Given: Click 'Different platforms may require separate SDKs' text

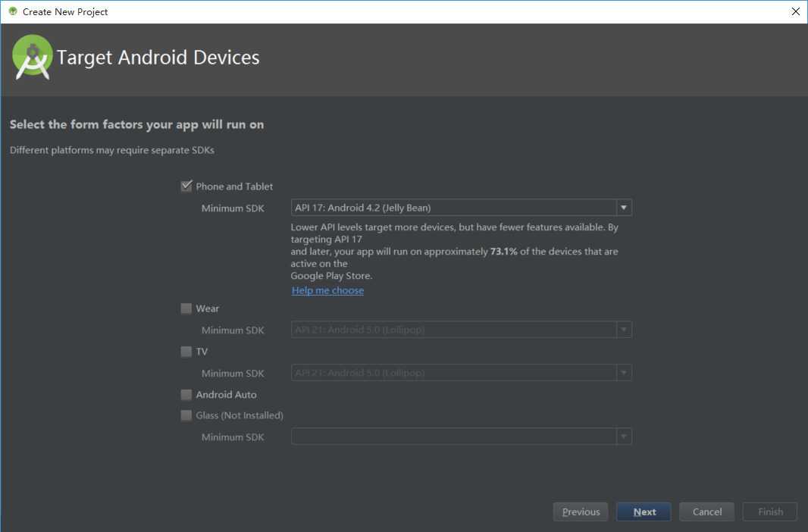Looking at the screenshot, I should [112, 150].
